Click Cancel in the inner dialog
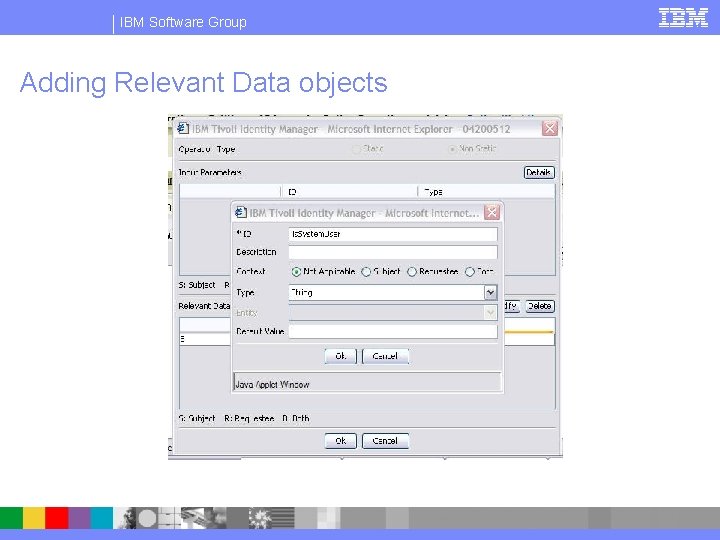Image resolution: width=720 pixels, height=540 pixels. click(385, 356)
